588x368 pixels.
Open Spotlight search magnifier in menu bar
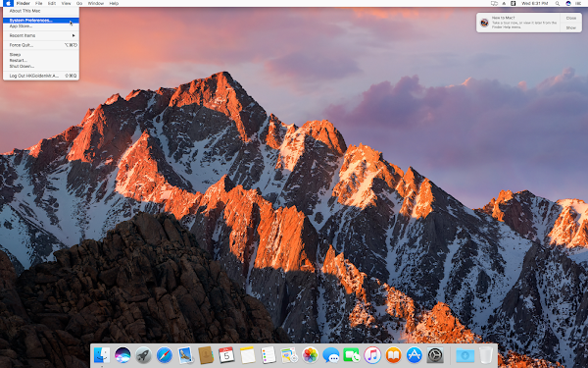(558, 3)
